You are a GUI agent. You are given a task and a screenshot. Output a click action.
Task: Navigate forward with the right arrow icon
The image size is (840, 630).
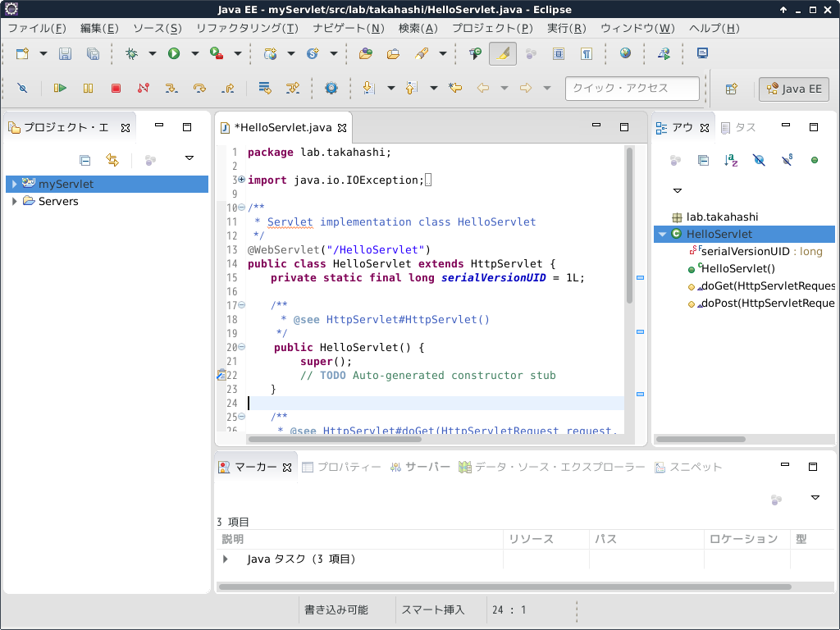click(526, 88)
